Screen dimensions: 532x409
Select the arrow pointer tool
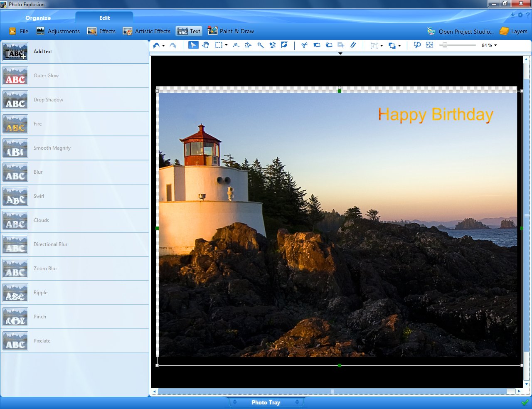[x=193, y=45]
